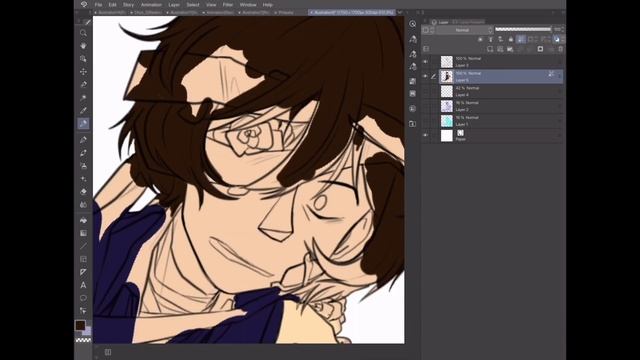The width and height of the screenshot is (640, 360).
Task: Open the Layer menu
Action: 174,5
